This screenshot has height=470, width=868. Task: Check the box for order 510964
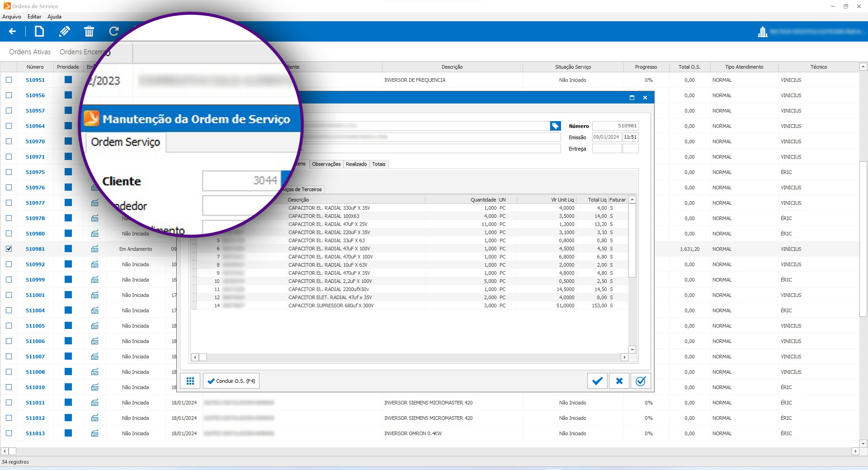coord(9,126)
